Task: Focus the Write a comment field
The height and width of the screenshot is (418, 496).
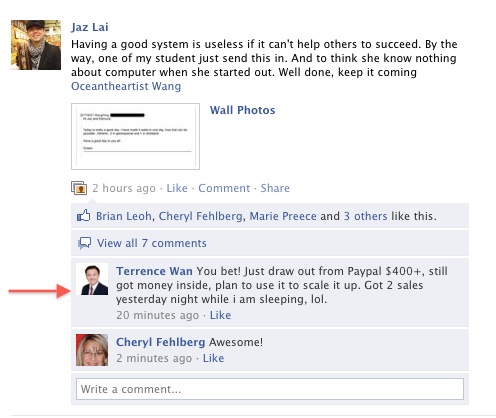Action: coord(270,389)
